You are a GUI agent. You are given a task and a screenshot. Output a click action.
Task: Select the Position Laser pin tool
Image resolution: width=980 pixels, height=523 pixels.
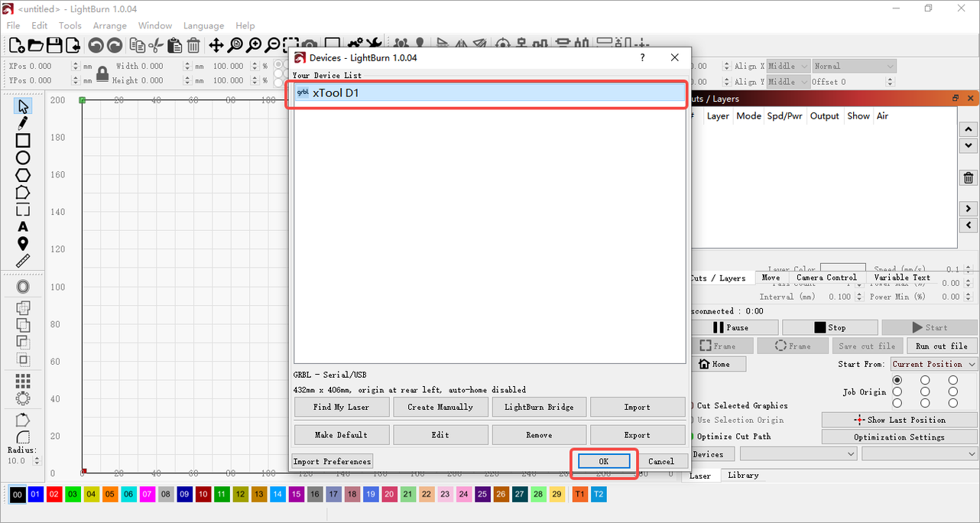point(23,244)
